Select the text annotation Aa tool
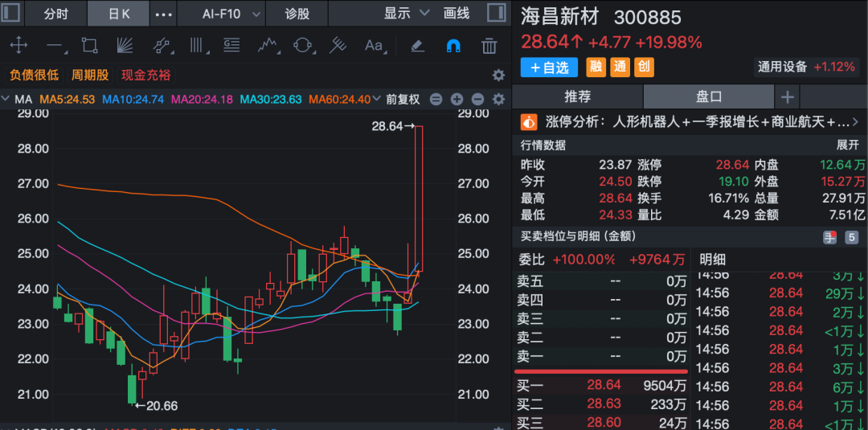This screenshot has height=430, width=868. point(374,46)
